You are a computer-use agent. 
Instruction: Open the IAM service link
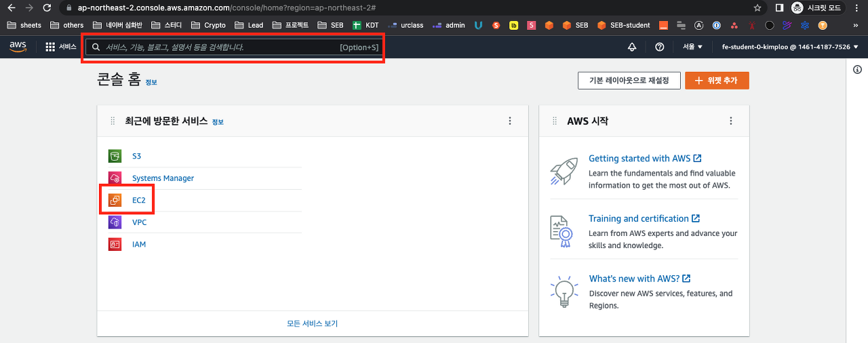click(138, 244)
